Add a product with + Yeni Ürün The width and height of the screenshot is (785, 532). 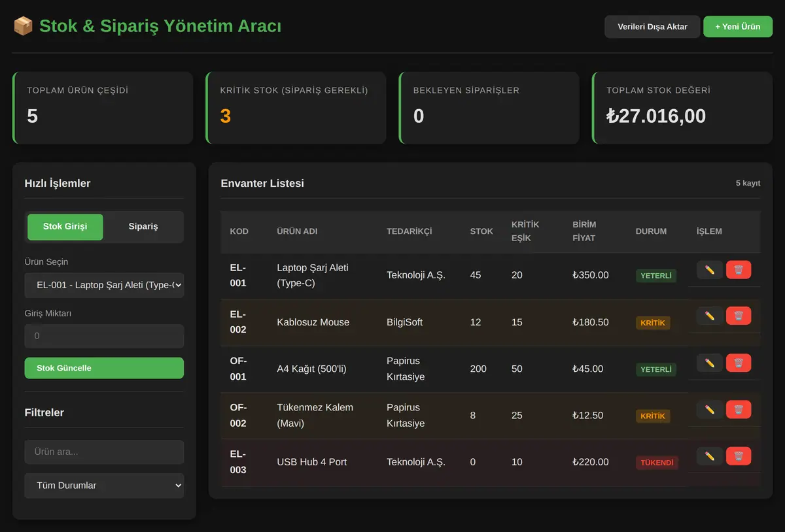[x=738, y=27]
